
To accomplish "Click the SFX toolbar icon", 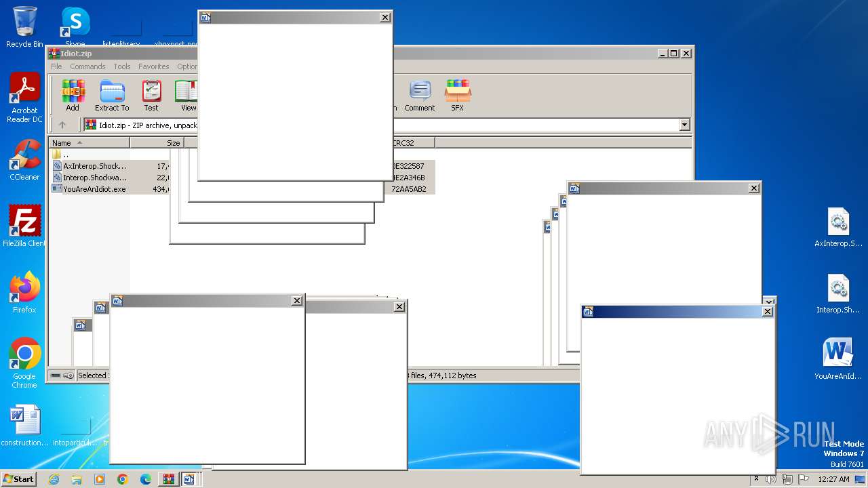I will pyautogui.click(x=458, y=96).
